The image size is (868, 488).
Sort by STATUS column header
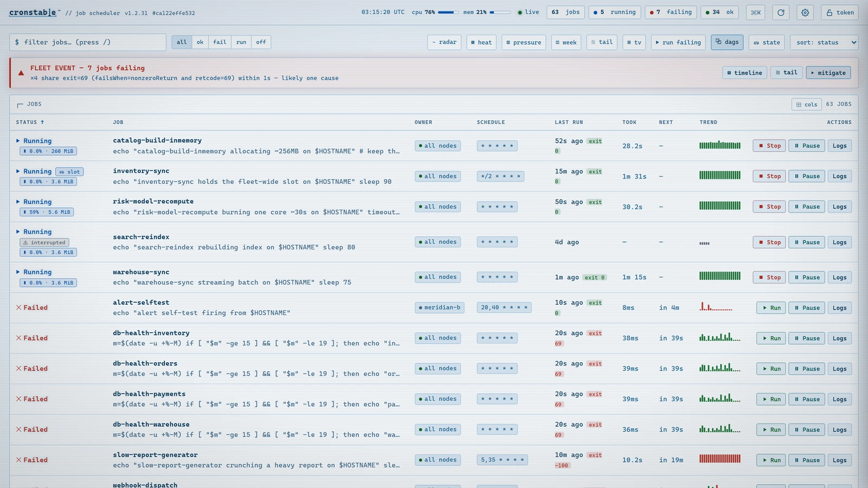coord(30,123)
